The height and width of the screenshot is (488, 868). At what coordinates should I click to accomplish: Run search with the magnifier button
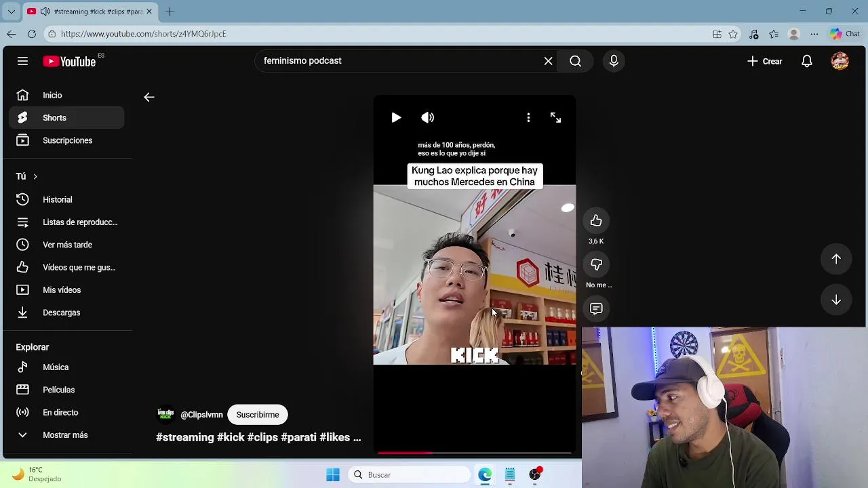point(575,61)
